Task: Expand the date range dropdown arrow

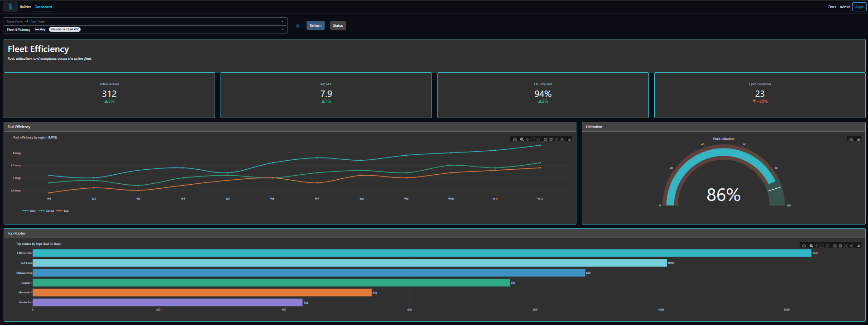Action: click(x=282, y=21)
